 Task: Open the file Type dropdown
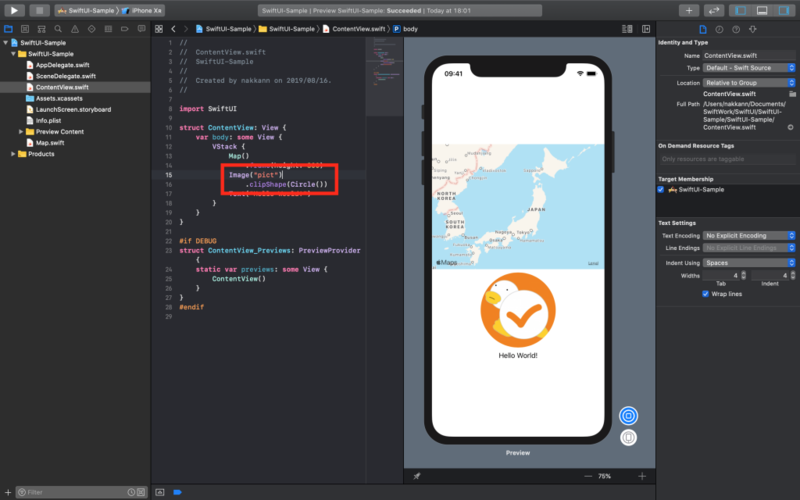(749, 68)
